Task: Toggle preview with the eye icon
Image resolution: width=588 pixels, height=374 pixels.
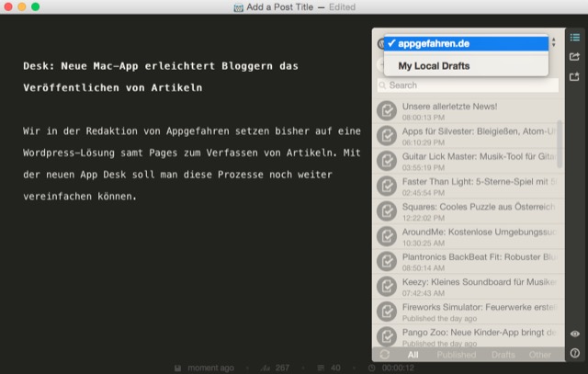Action: pyautogui.click(x=574, y=334)
